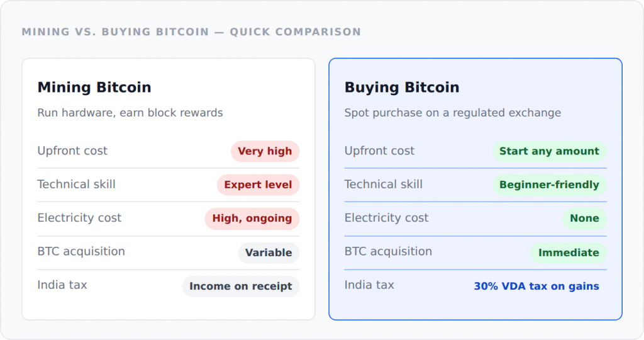Click "BTC acquisition" label in the Buying card
The height and width of the screenshot is (340, 644).
[x=388, y=251]
